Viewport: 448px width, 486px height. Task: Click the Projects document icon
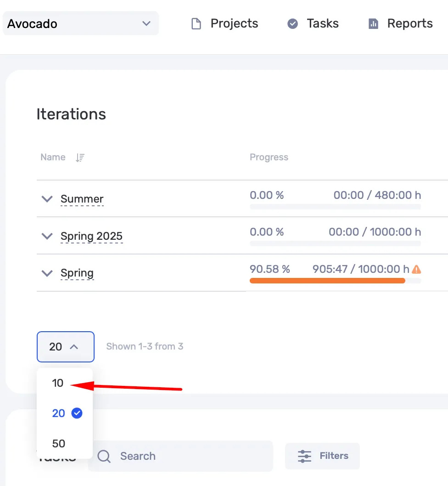coord(196,24)
